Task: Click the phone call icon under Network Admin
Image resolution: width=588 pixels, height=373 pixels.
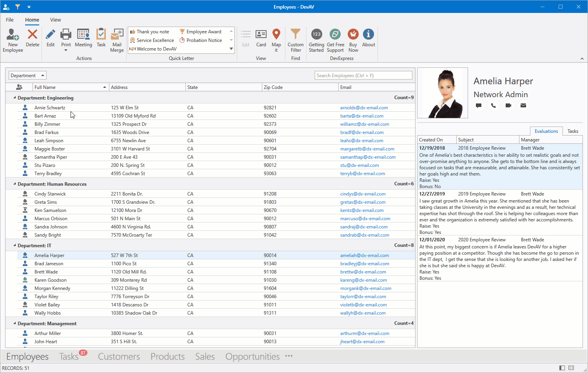Action: (x=494, y=105)
